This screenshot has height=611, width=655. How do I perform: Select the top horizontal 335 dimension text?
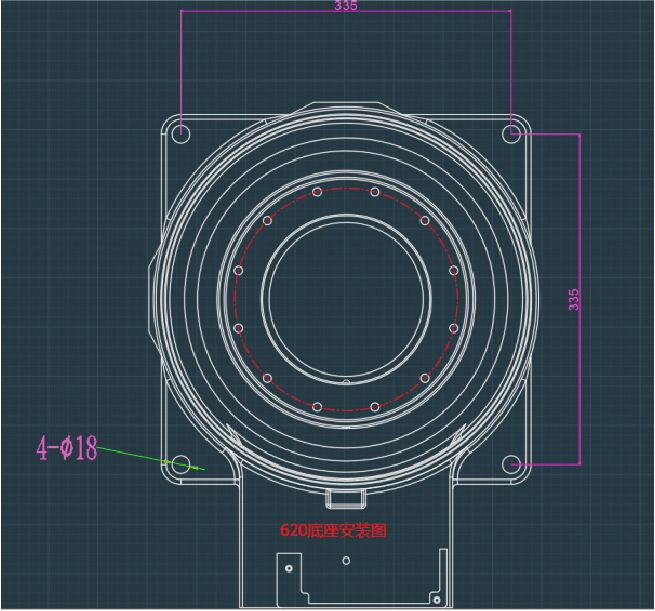[346, 5]
